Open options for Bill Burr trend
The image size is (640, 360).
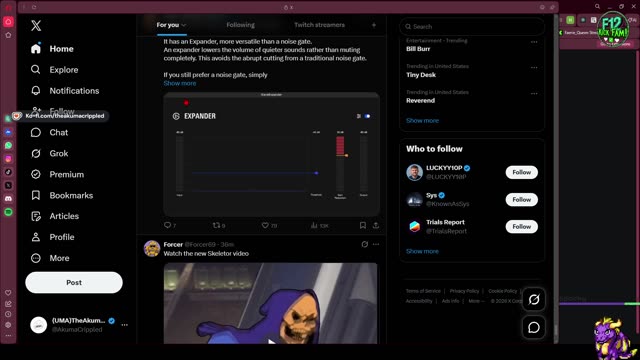pyautogui.click(x=534, y=42)
